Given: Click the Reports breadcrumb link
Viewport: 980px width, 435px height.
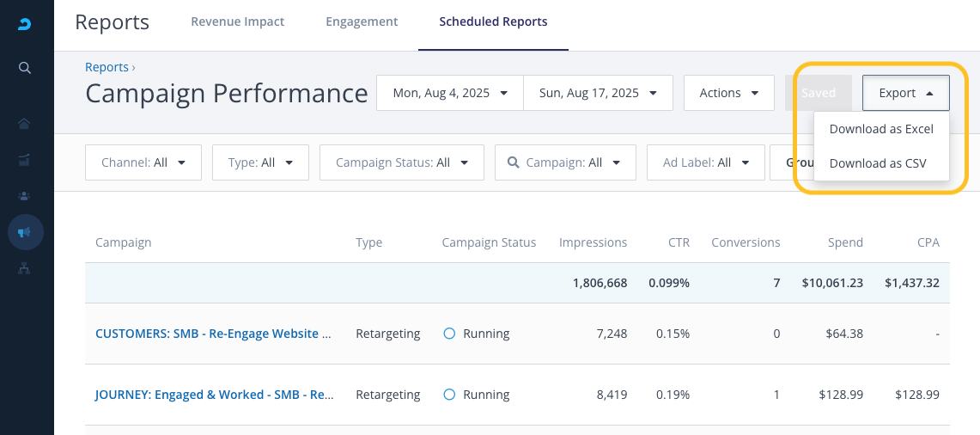Looking at the screenshot, I should pos(107,68).
